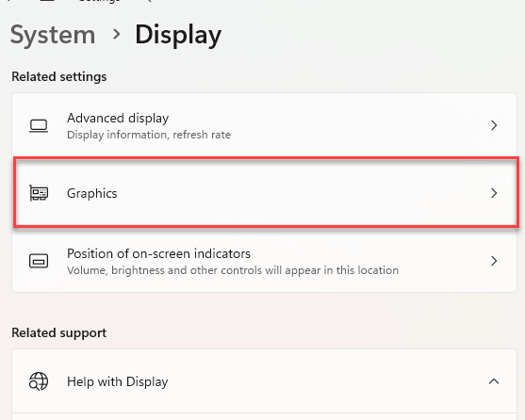Open the Graphics settings entry

(266, 193)
